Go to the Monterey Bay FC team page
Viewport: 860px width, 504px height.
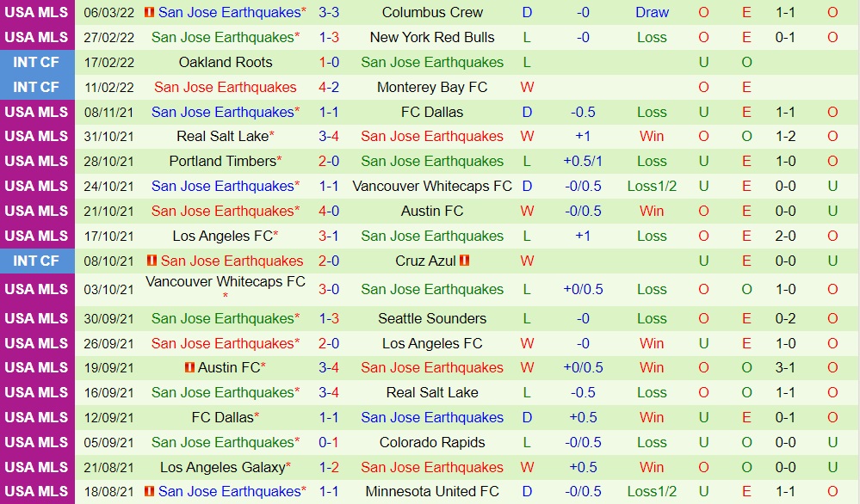432,87
